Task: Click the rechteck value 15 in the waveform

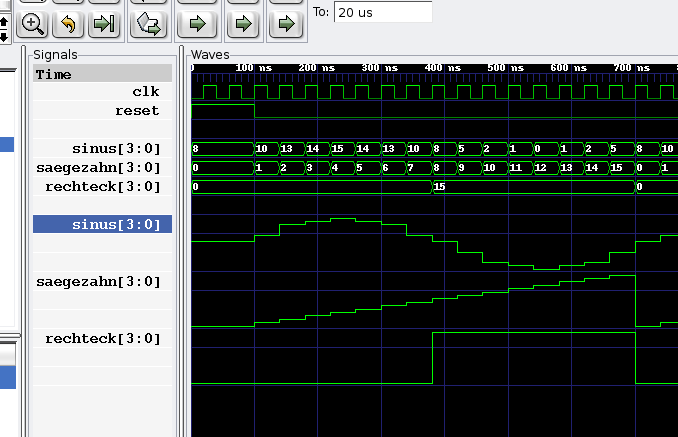Action: pos(439,187)
